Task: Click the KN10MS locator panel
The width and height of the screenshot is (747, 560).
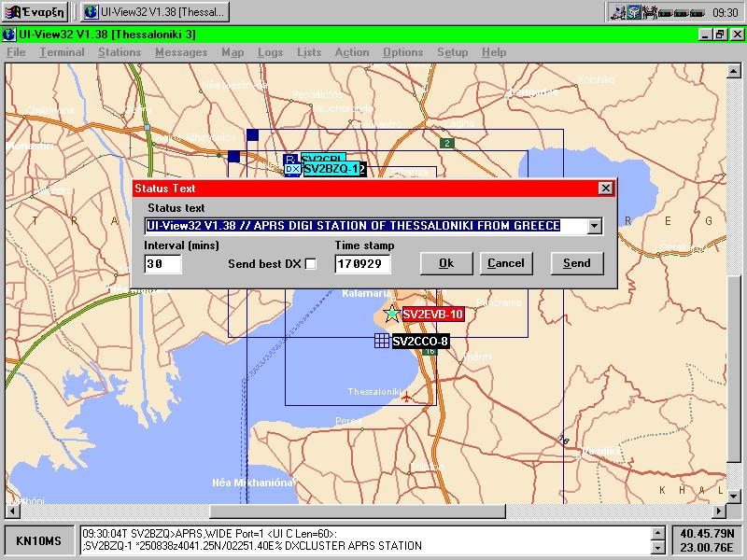Action: pyautogui.click(x=39, y=541)
